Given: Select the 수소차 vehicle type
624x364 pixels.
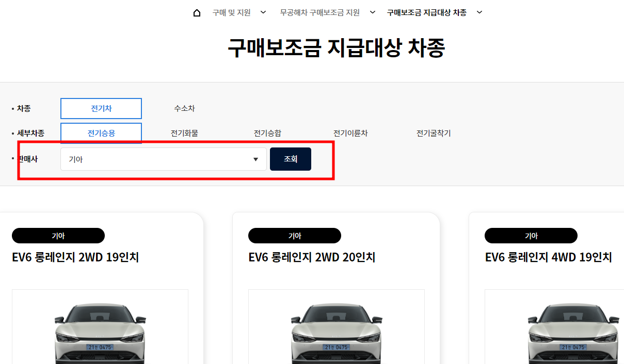Looking at the screenshot, I should coord(184,108).
